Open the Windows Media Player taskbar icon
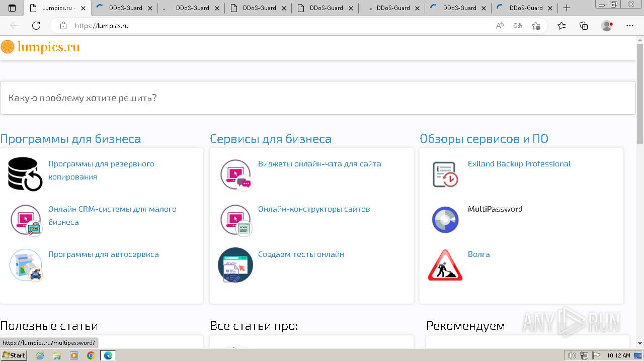This screenshot has height=362, width=644. coord(74,355)
